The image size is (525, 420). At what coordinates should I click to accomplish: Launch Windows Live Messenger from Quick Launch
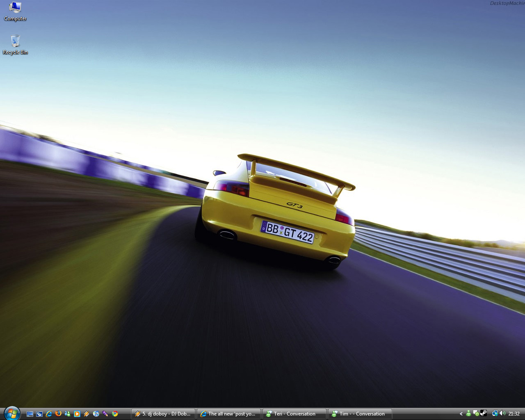click(x=68, y=414)
